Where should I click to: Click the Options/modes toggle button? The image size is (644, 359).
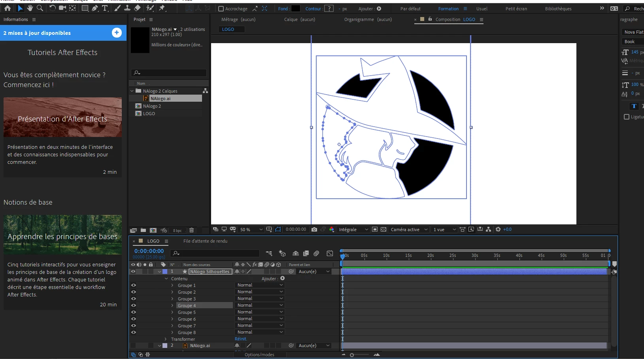click(x=259, y=355)
